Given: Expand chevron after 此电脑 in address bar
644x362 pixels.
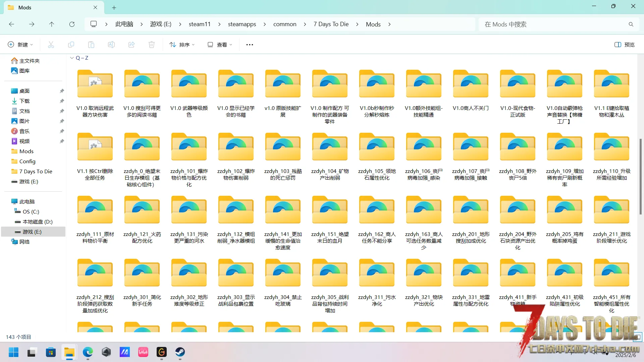Looking at the screenshot, I should pos(142,24).
